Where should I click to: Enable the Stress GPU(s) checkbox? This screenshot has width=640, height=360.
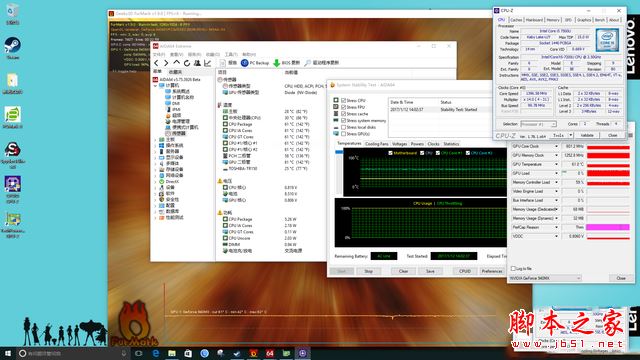pos(343,134)
